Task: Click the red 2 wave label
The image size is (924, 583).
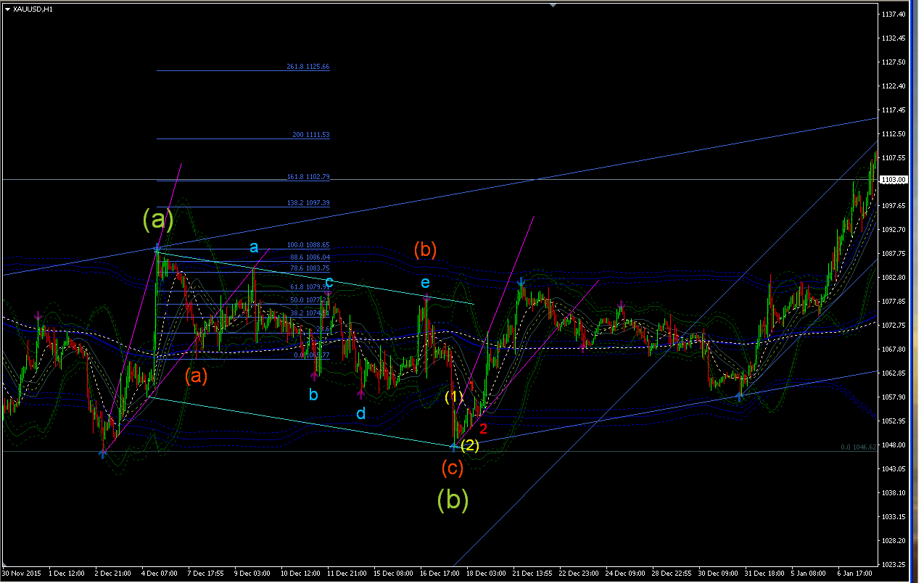Action: (x=483, y=429)
